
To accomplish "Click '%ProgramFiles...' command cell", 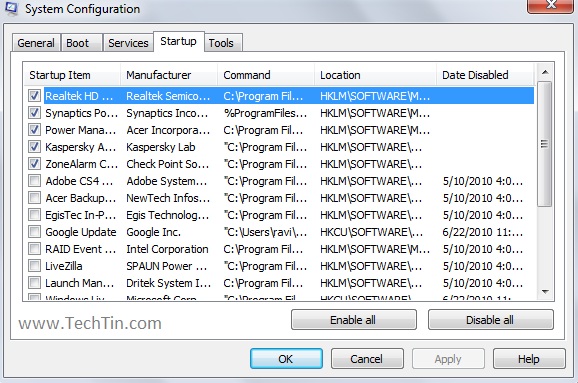I will click(x=265, y=113).
